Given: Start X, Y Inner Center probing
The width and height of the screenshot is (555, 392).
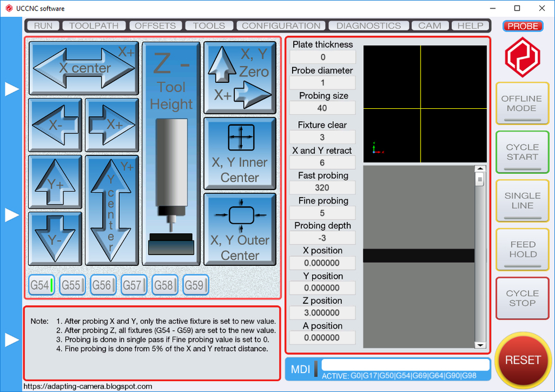Looking at the screenshot, I should coord(239,153).
